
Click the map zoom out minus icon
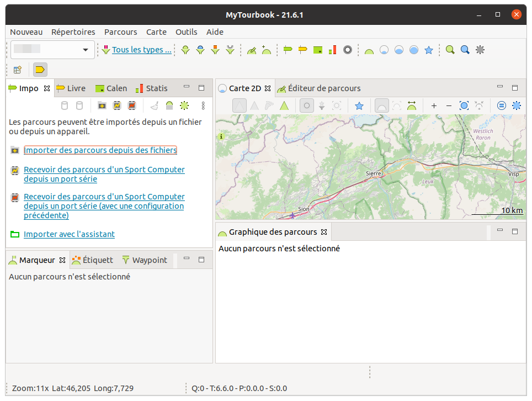click(449, 105)
